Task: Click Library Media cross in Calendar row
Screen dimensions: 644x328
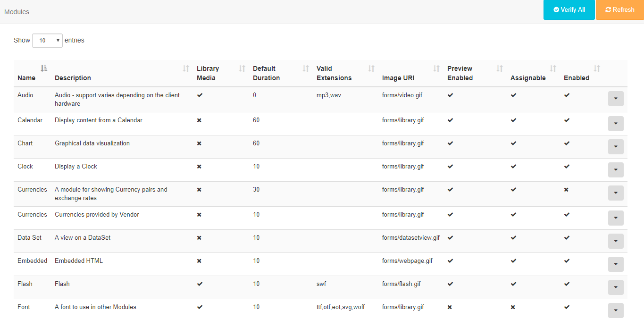Action: click(x=199, y=120)
